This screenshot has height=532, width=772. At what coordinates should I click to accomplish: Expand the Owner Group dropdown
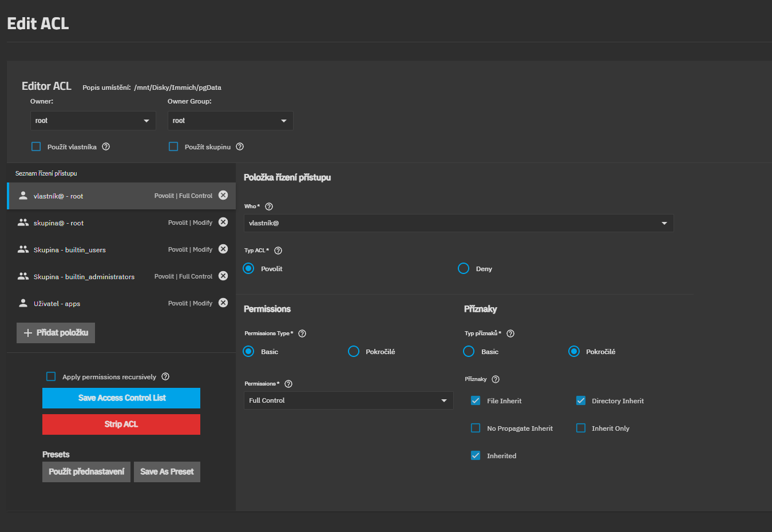(230, 121)
